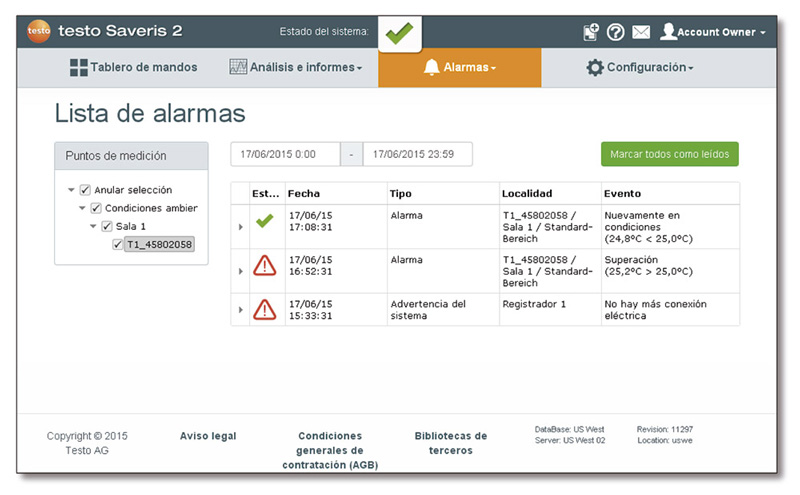Open the help question mark icon

[615, 32]
